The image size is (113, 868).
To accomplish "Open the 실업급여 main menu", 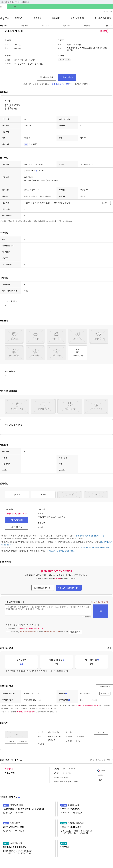I will click(56, 18).
